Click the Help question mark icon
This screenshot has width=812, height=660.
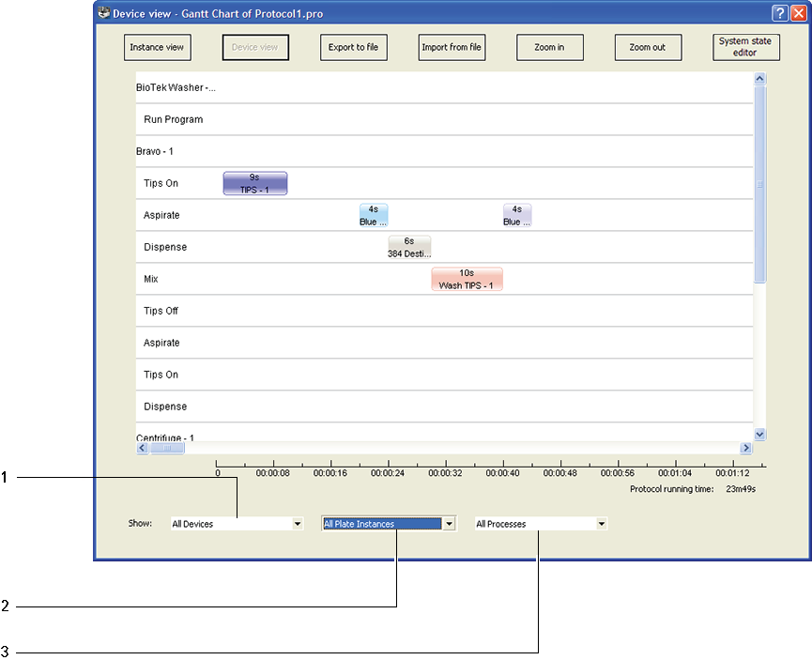point(780,14)
